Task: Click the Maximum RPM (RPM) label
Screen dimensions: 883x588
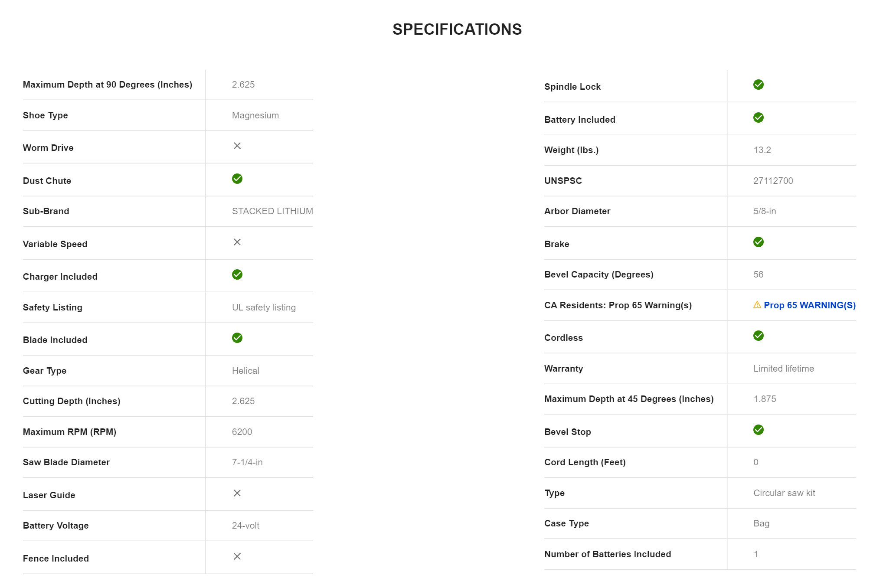Action: (x=69, y=432)
